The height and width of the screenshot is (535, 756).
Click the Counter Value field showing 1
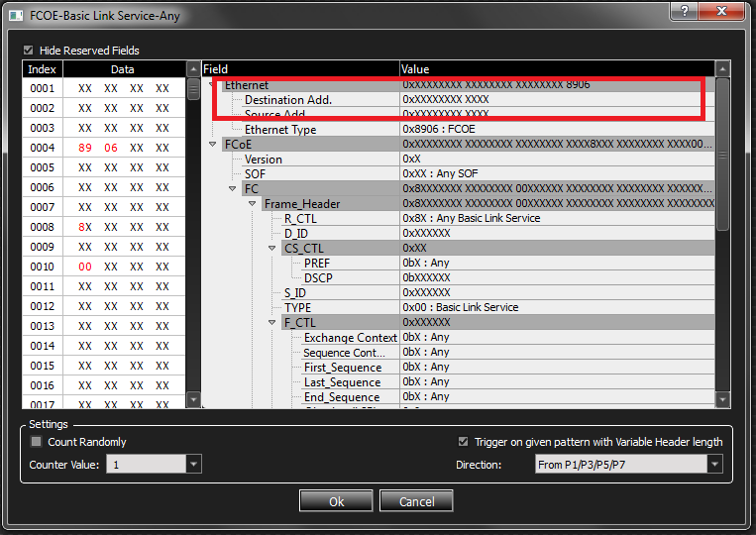[x=146, y=464]
